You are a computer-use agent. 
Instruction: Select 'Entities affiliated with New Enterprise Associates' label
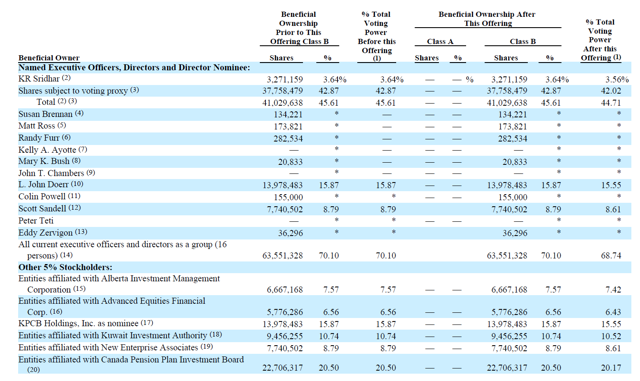coord(108,348)
